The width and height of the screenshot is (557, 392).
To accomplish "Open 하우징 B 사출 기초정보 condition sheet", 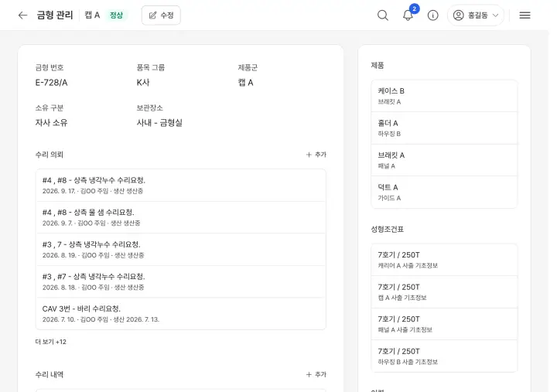I will pos(444,356).
